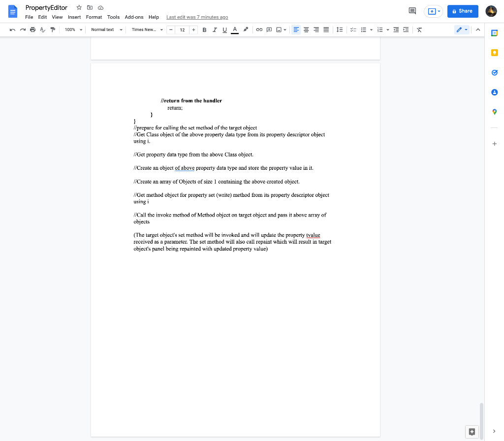This screenshot has height=441, width=504.
Task: Clear formatting of text
Action: click(x=419, y=30)
